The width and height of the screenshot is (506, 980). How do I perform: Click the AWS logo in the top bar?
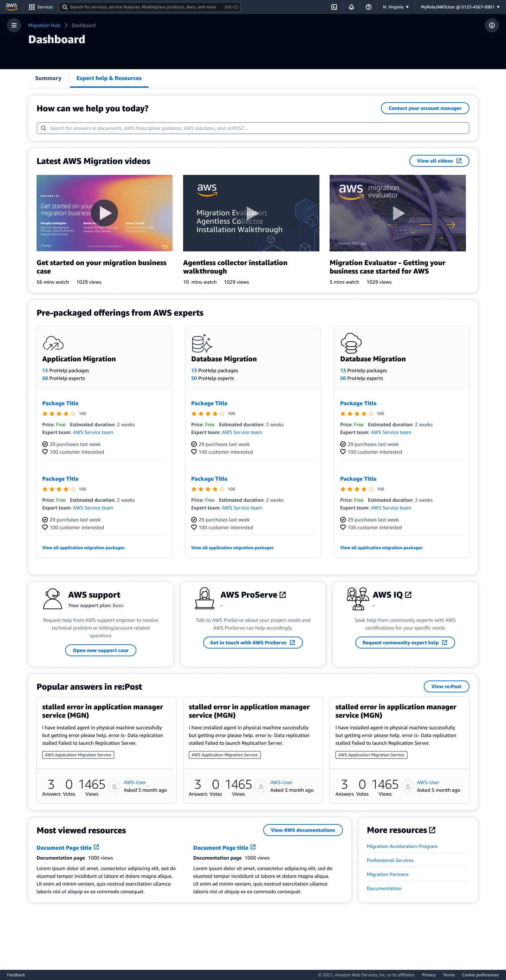[x=11, y=6]
